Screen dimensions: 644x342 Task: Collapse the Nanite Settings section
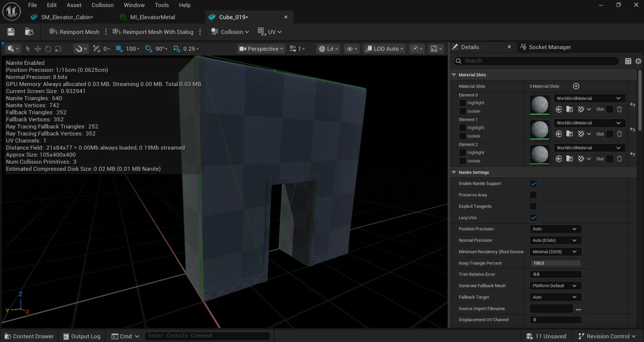click(454, 172)
